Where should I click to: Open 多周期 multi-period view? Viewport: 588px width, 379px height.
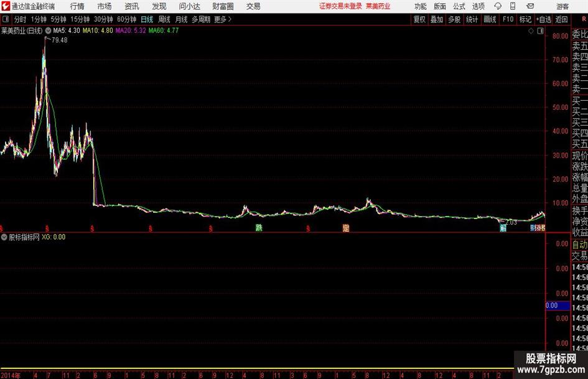[201, 19]
